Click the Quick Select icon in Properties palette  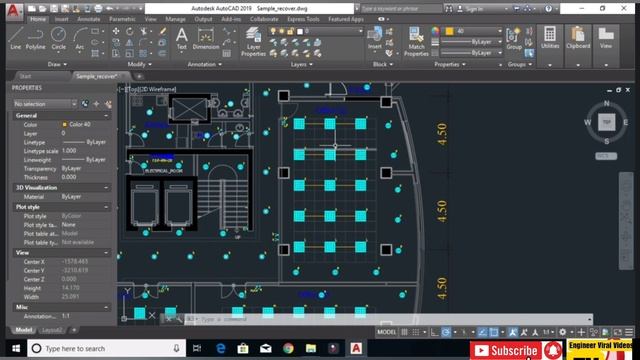(x=108, y=104)
